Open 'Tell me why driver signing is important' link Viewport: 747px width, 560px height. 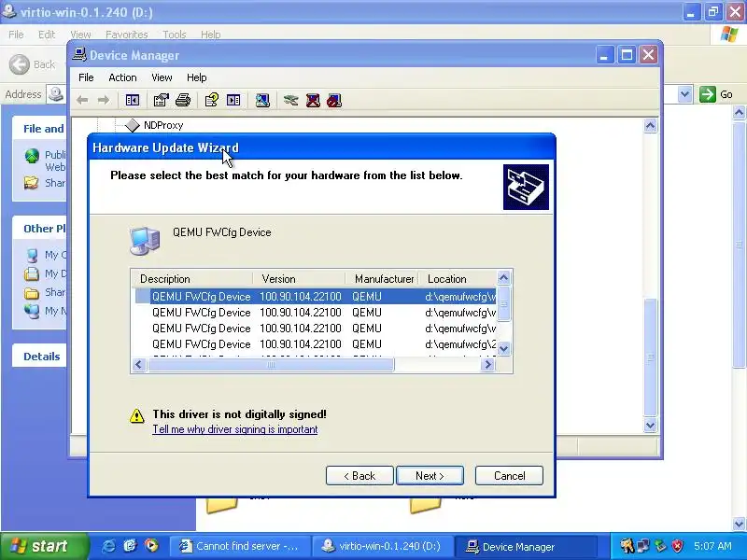(x=235, y=429)
